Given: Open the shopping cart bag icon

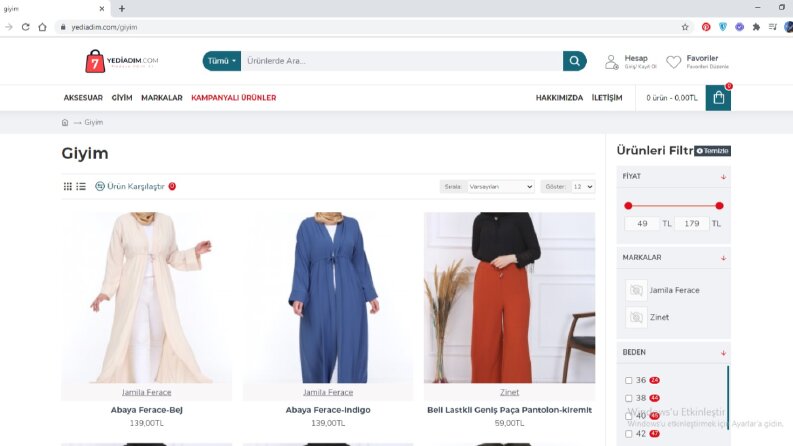Looking at the screenshot, I should pyautogui.click(x=718, y=98).
